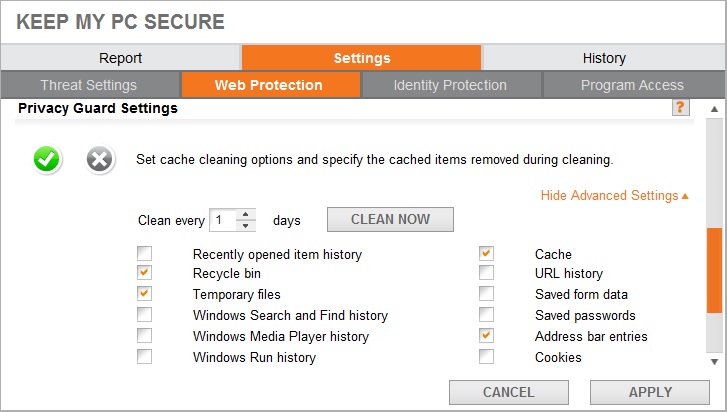This screenshot has width=727, height=412.
Task: Click the CLEAN NOW button
Action: [x=390, y=219]
